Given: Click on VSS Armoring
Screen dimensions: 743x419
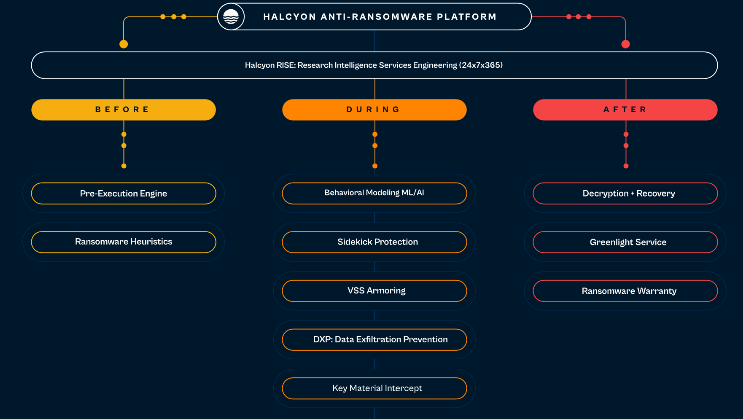Looking at the screenshot, I should (374, 291).
